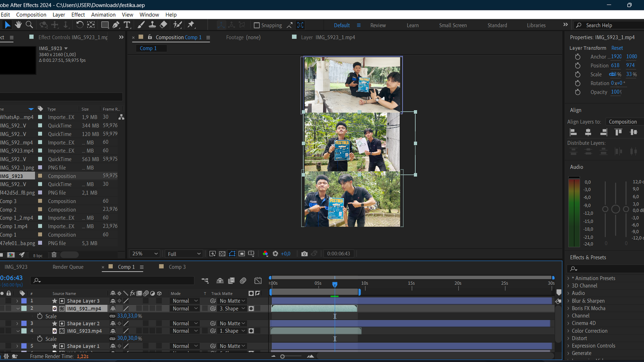Click the 8 bpc color depth button
The height and width of the screenshot is (362, 644).
(38, 255)
